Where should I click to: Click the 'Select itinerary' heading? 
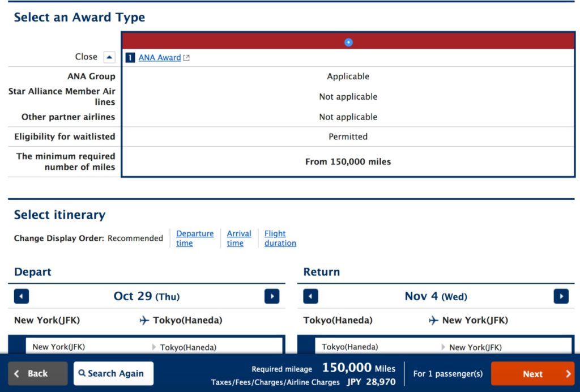coord(59,215)
